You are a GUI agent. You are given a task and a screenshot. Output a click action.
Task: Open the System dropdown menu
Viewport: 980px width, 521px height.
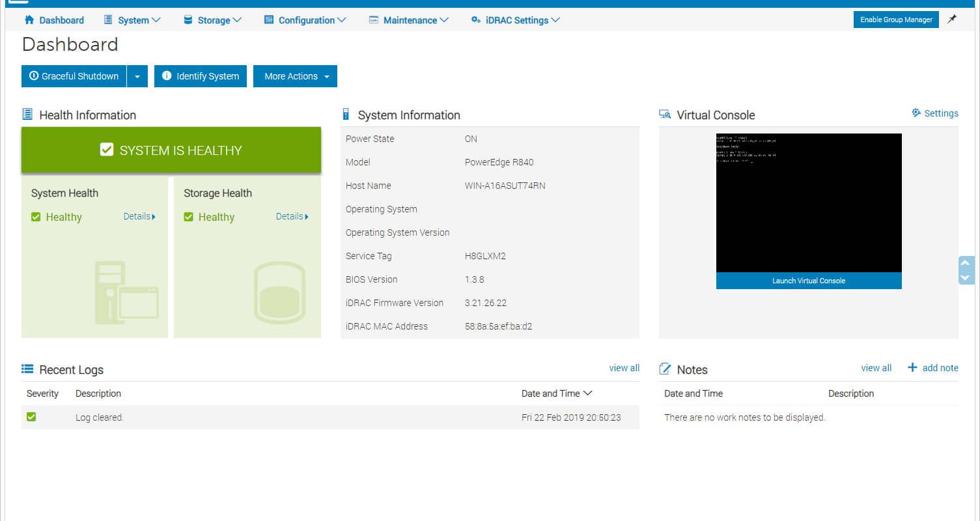coord(132,20)
